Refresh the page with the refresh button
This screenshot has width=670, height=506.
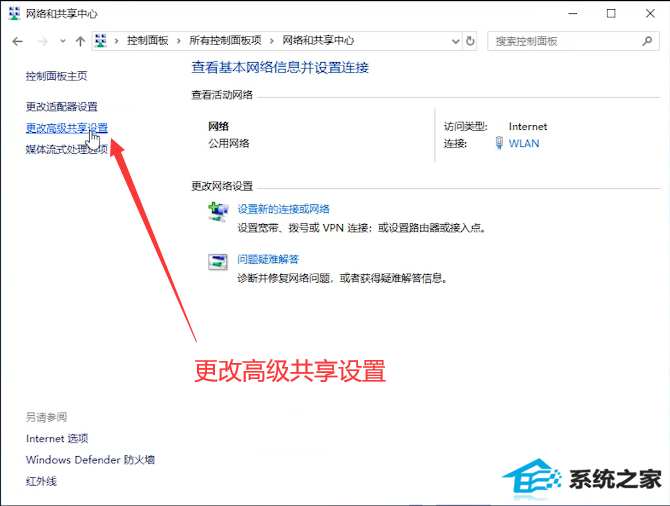click(x=470, y=41)
